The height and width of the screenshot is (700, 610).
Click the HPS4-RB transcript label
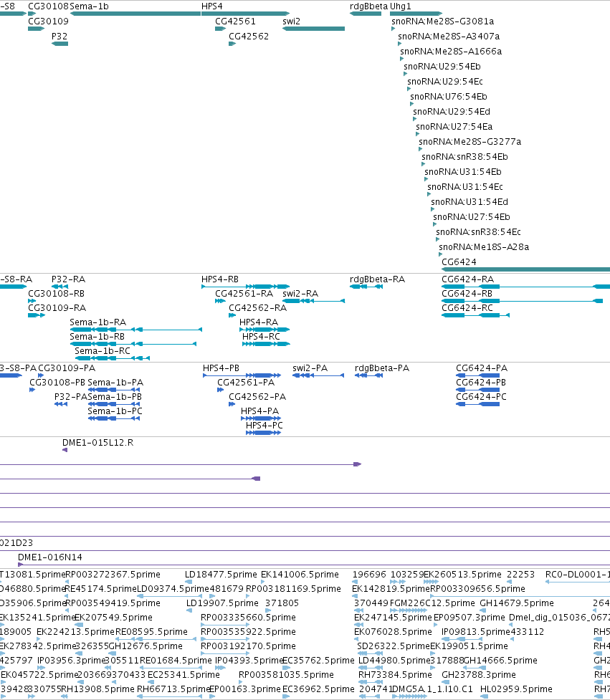[x=220, y=279]
